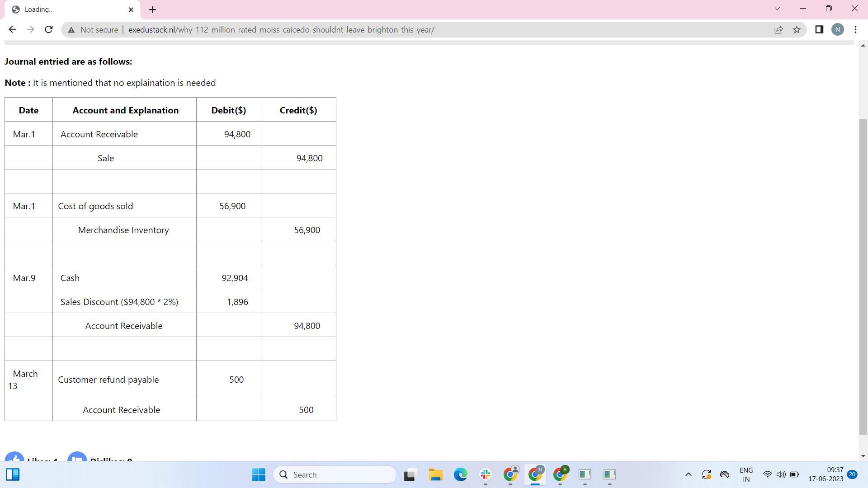The width and height of the screenshot is (868, 488).
Task: Switch ENG IN input language
Action: point(746,474)
